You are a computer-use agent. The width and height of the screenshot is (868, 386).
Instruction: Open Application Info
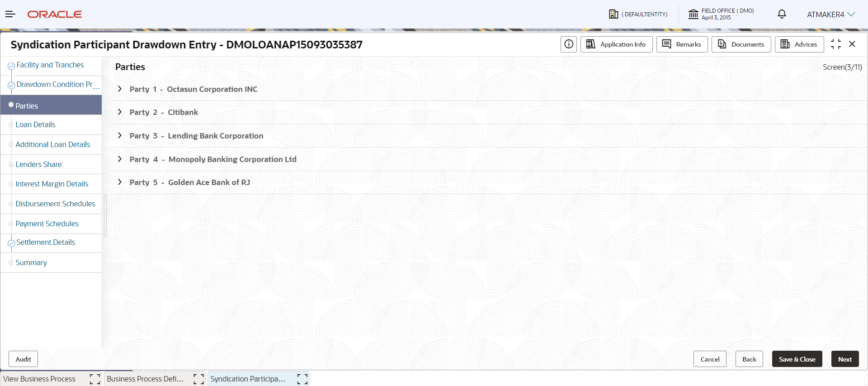coord(616,44)
